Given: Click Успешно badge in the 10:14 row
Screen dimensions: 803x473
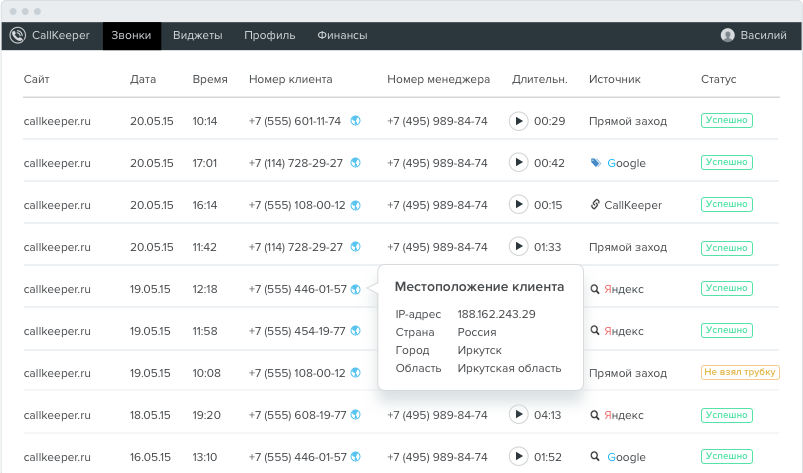Looking at the screenshot, I should [726, 120].
